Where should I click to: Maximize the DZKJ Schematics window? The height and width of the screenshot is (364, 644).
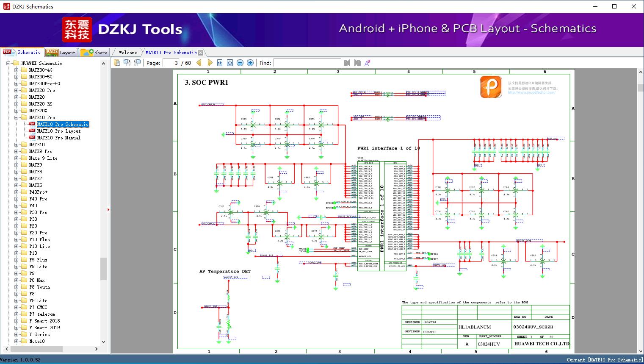[614, 6]
